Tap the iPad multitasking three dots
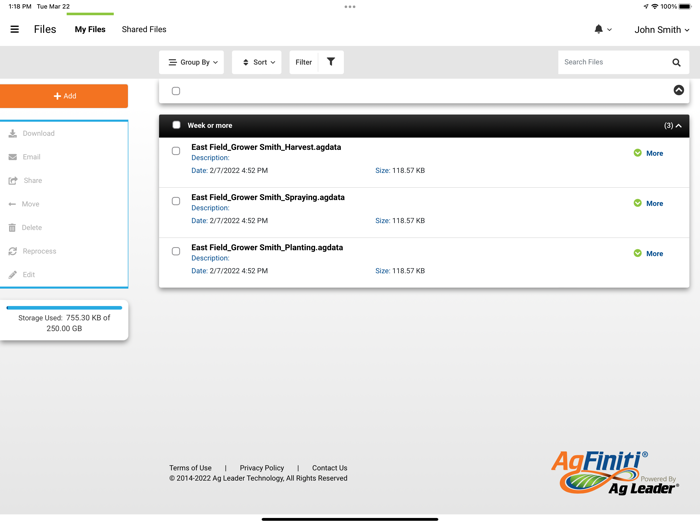The width and height of the screenshot is (700, 525). coord(350,7)
